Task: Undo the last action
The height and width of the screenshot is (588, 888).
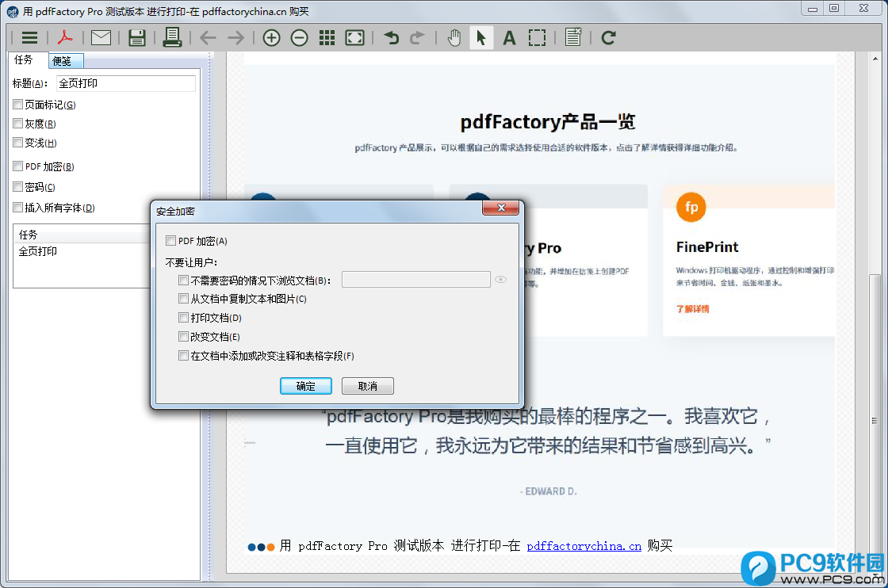Action: click(x=391, y=38)
